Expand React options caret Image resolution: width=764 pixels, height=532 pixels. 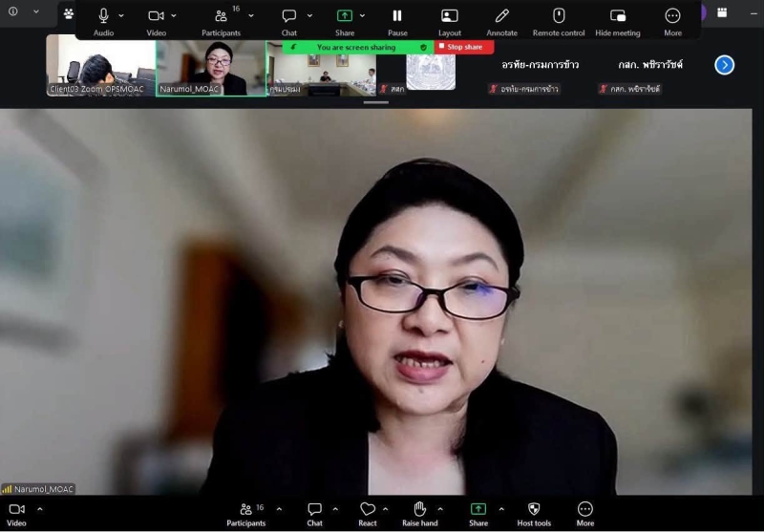[386, 509]
